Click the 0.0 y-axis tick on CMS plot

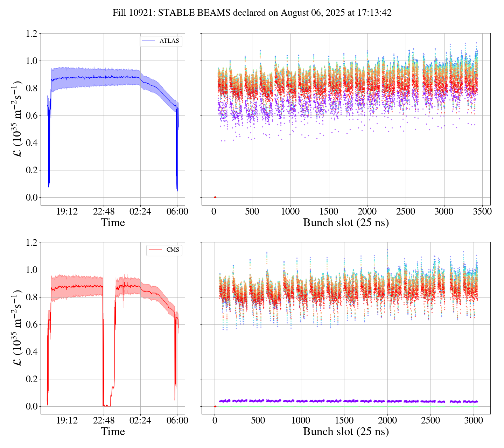point(31,407)
